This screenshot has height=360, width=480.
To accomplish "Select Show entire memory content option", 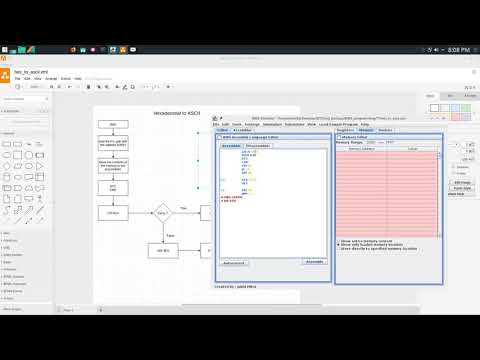I will coord(366,241).
